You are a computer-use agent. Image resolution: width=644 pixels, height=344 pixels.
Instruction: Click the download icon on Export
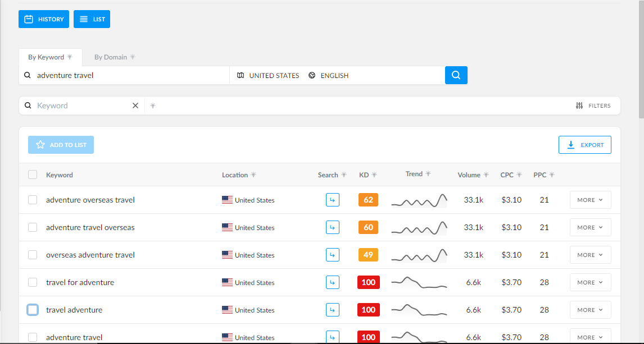point(571,145)
